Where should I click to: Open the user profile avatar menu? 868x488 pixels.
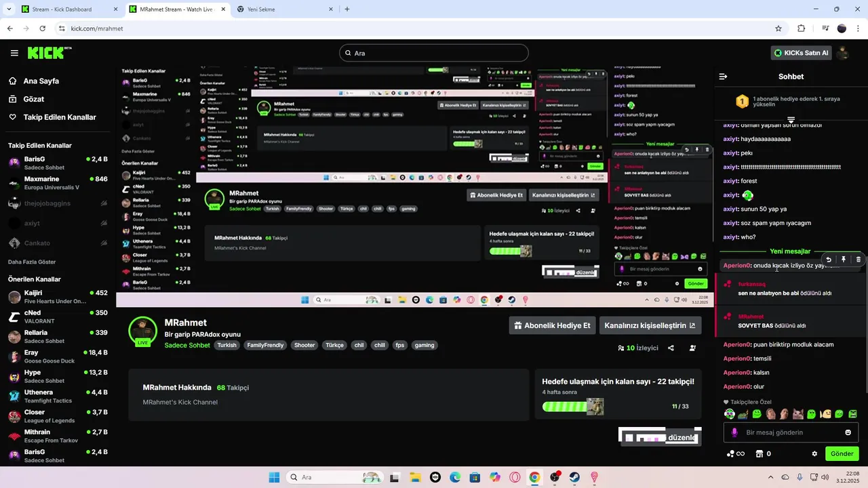pos(844,53)
